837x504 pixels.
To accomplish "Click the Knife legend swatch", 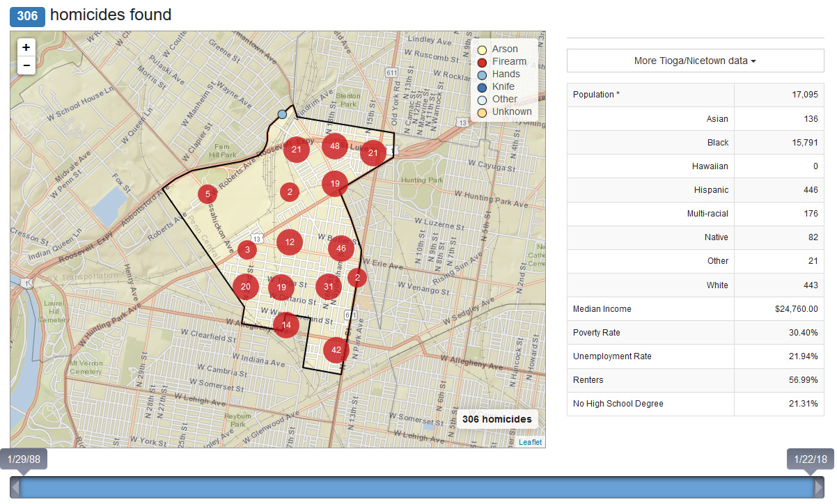I will [x=482, y=87].
